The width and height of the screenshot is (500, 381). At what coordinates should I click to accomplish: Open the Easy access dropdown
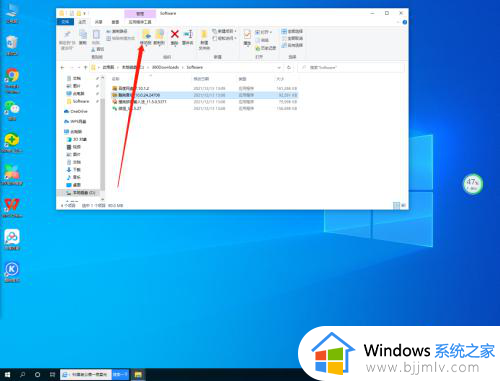click(225, 38)
